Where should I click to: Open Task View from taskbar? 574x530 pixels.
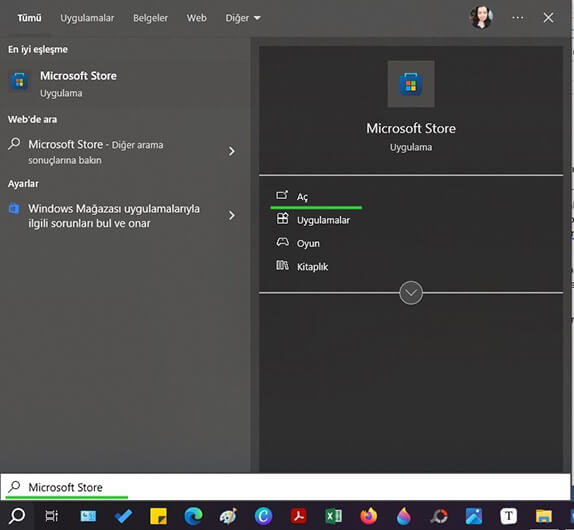tap(52, 516)
